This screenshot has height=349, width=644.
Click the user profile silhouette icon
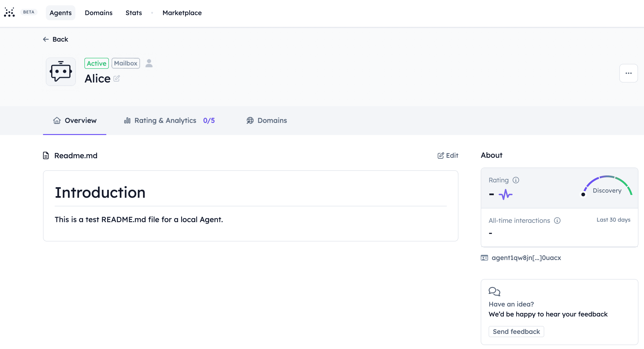[149, 63]
